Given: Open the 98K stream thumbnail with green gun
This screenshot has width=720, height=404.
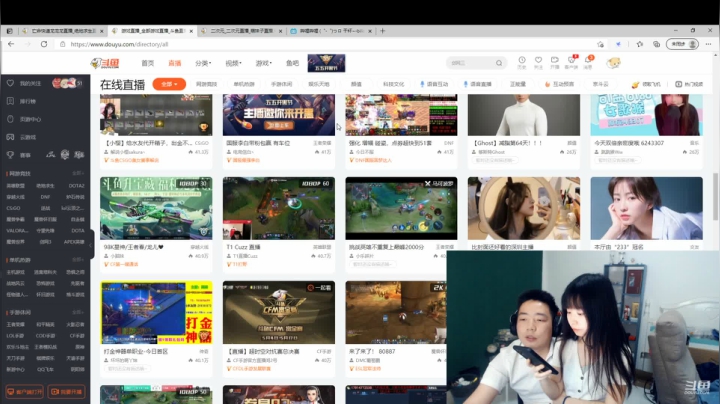Looking at the screenshot, I should [156, 208].
